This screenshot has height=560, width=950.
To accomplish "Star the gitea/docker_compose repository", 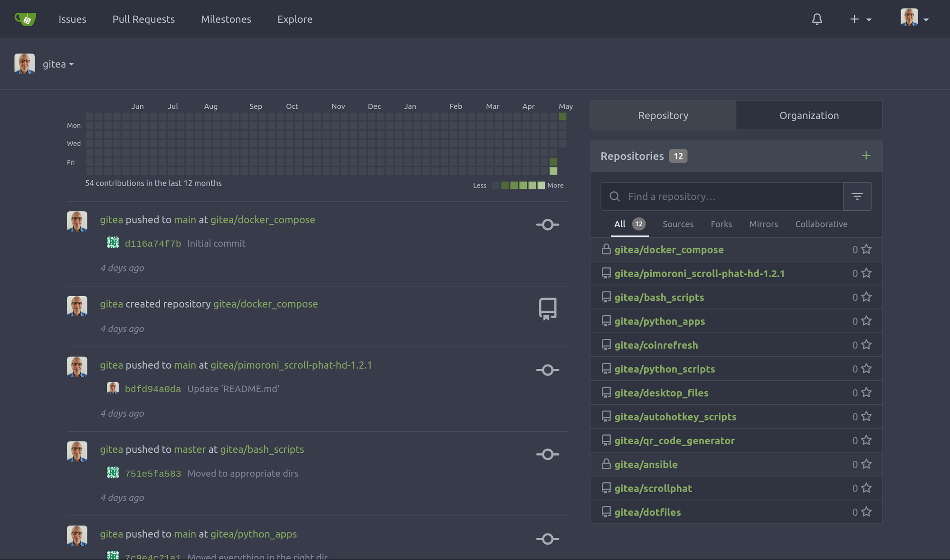I will [x=866, y=249].
